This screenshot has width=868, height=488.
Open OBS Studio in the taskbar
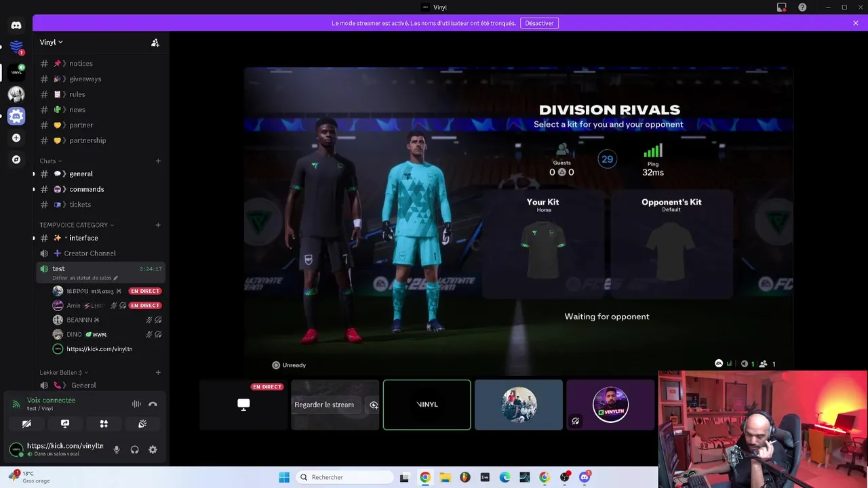tap(565, 477)
